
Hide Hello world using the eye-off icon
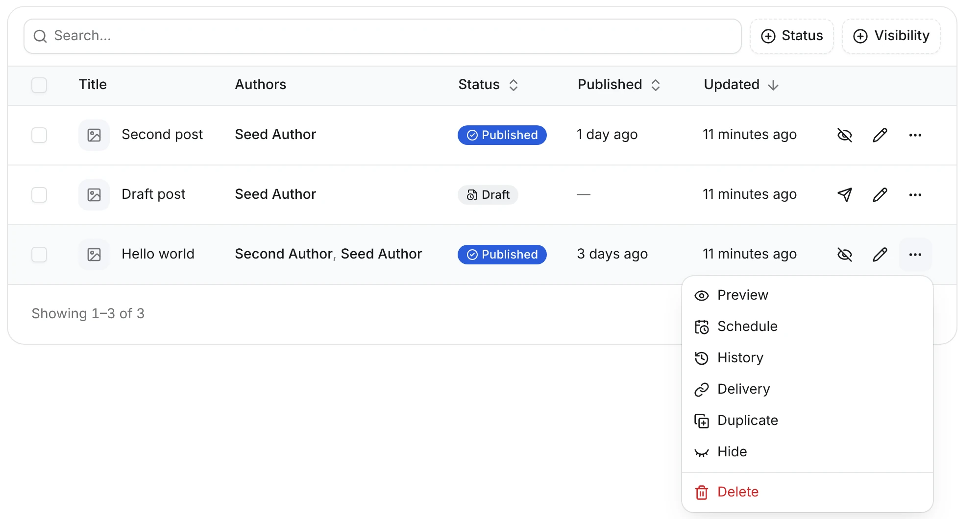(x=845, y=255)
